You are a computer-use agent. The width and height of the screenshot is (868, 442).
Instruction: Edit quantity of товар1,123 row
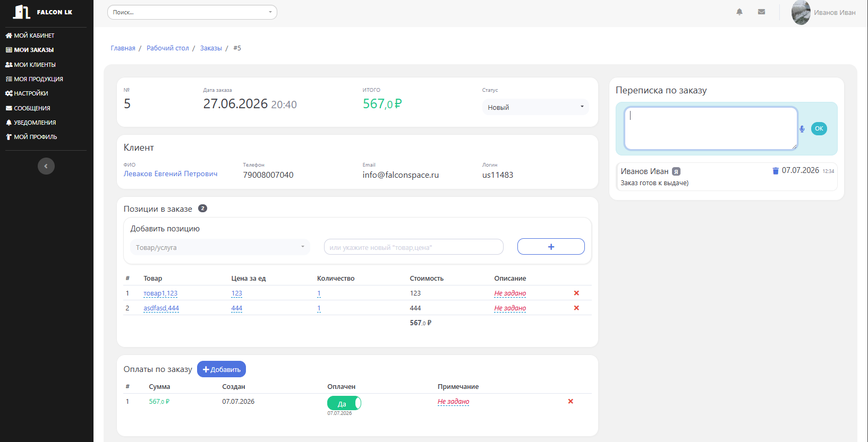pyautogui.click(x=319, y=293)
